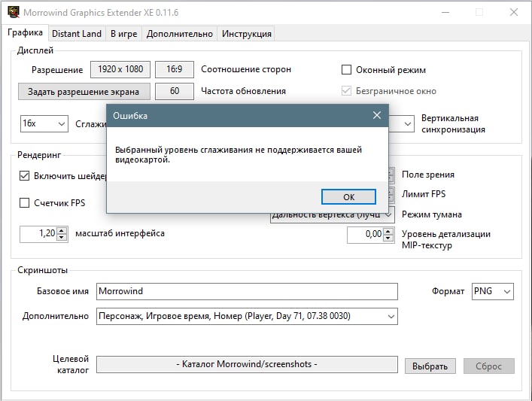
Task: Click the Каталог Morrowind/screenshots field
Action: 247,364
